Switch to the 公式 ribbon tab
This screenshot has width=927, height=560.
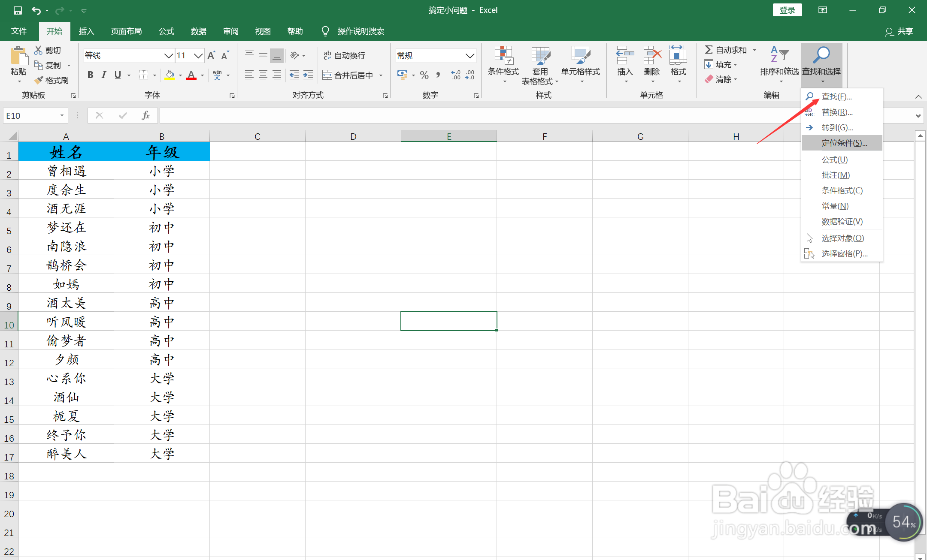166,31
